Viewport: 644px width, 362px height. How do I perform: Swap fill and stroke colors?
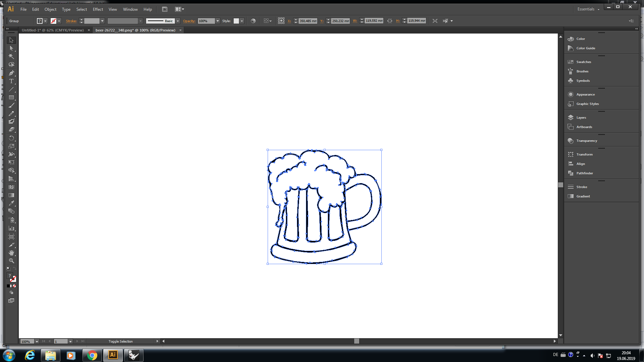(x=14, y=268)
